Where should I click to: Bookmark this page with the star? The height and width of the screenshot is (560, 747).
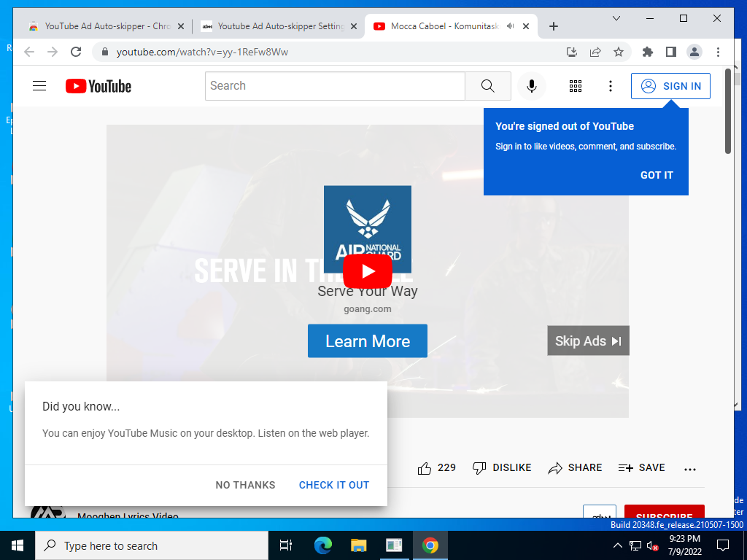click(x=619, y=52)
